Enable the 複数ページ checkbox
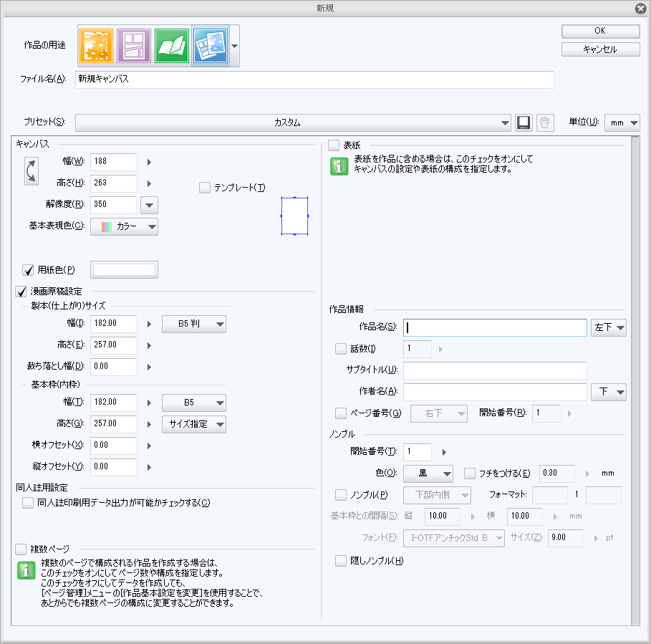The image size is (651, 644). [21, 549]
